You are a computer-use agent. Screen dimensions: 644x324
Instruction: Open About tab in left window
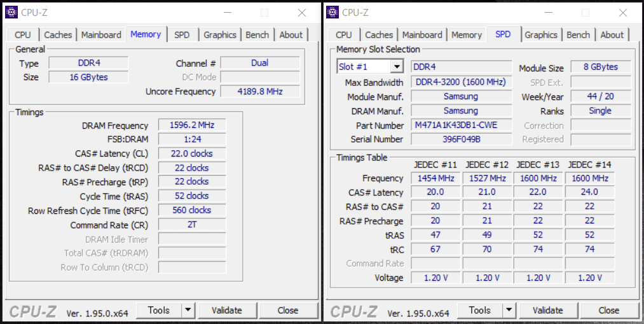tap(291, 35)
